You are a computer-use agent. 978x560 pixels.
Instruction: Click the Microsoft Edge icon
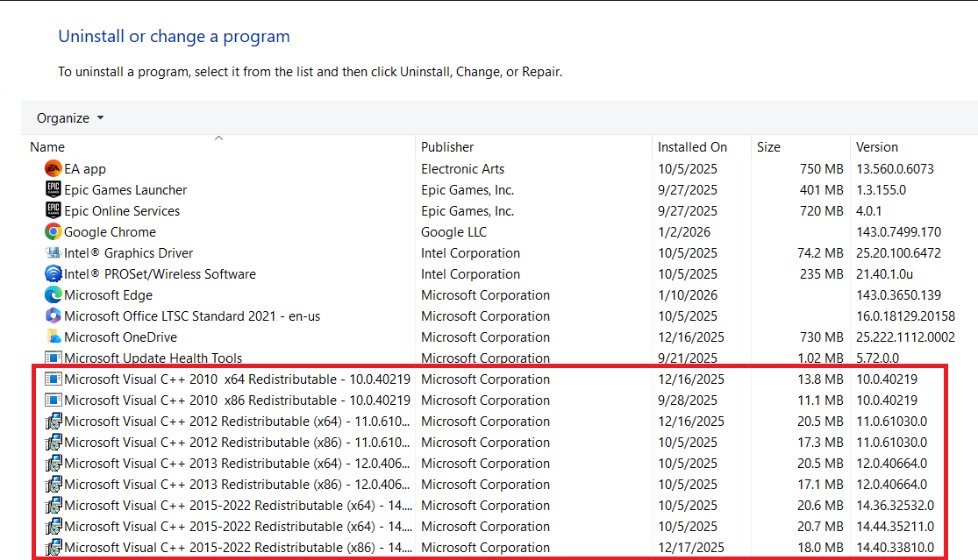[53, 295]
